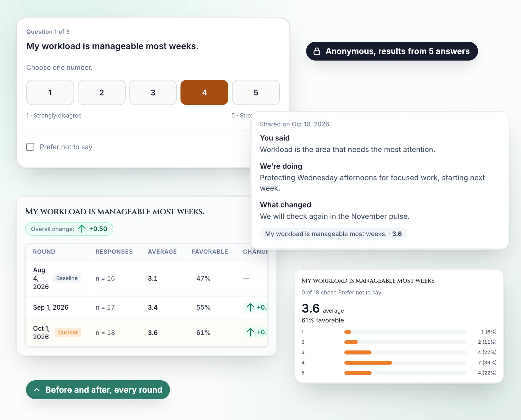
Task: Open the My workload is manageable 3.6 chip
Action: (333, 234)
